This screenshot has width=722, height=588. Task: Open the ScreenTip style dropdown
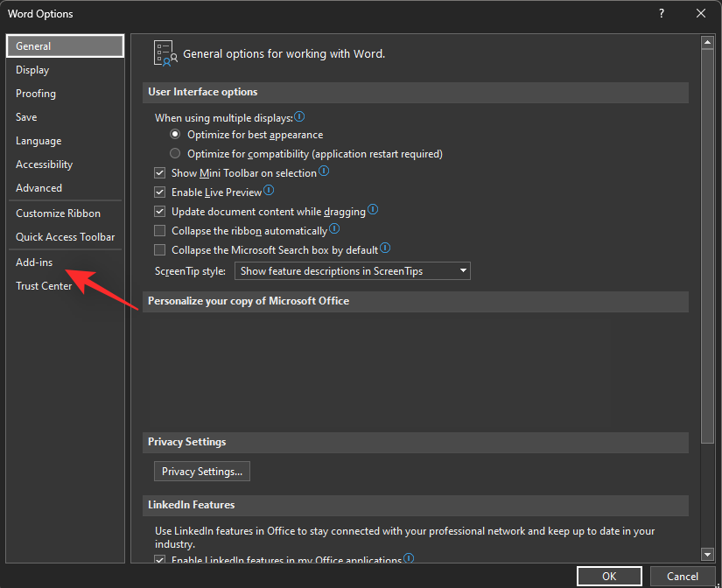click(x=462, y=270)
